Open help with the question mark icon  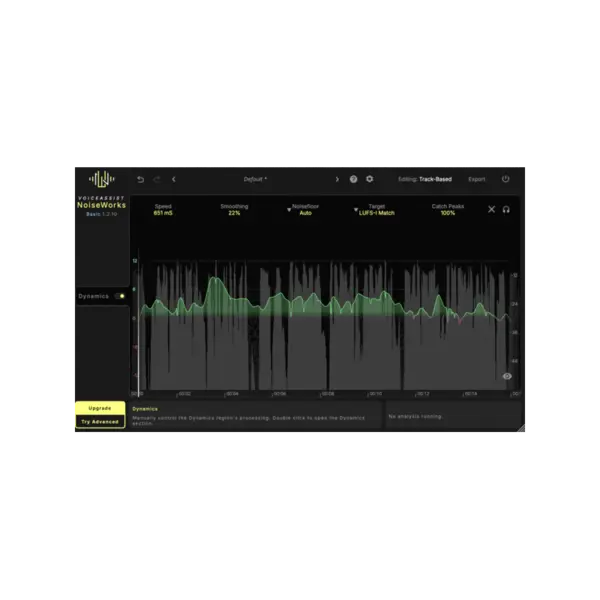353,179
